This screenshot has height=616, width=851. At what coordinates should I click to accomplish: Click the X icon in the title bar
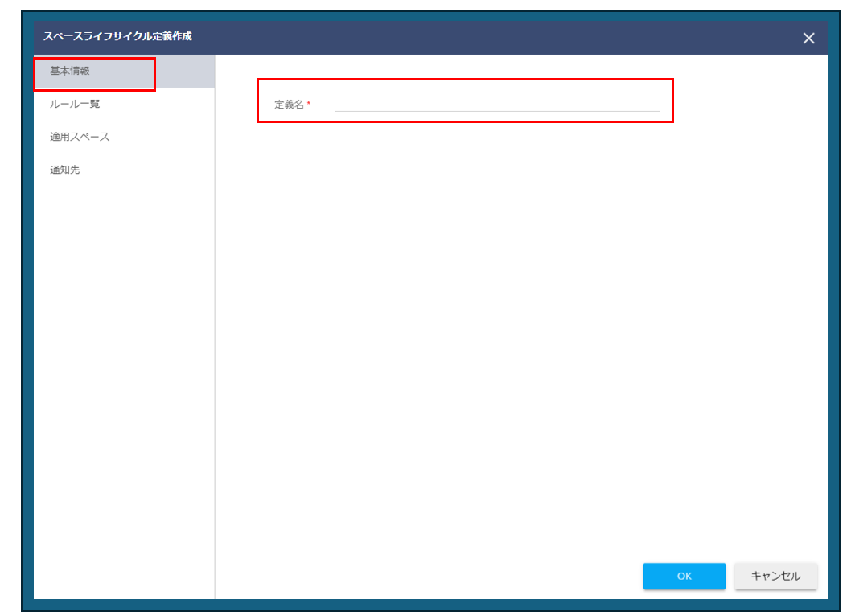tap(808, 38)
